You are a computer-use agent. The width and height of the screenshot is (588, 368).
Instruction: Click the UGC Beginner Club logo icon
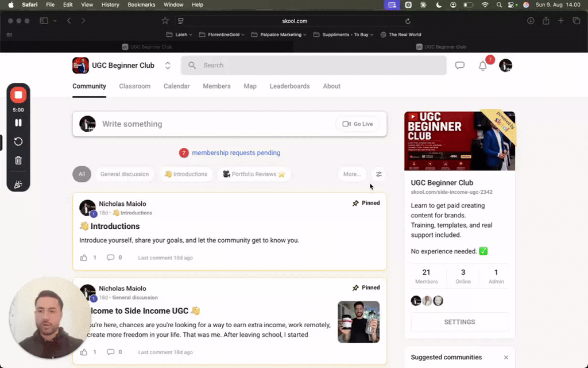coord(80,66)
